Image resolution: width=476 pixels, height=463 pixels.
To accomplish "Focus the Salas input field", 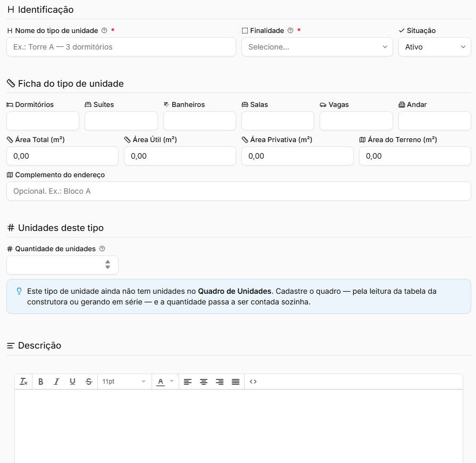I will 278,121.
